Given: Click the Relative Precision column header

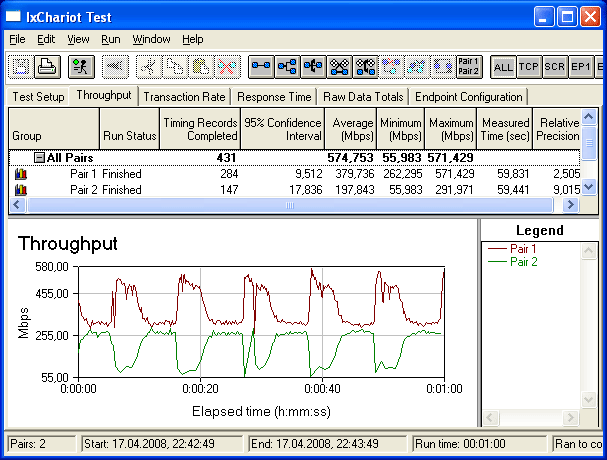Looking at the screenshot, I should pos(557,129).
